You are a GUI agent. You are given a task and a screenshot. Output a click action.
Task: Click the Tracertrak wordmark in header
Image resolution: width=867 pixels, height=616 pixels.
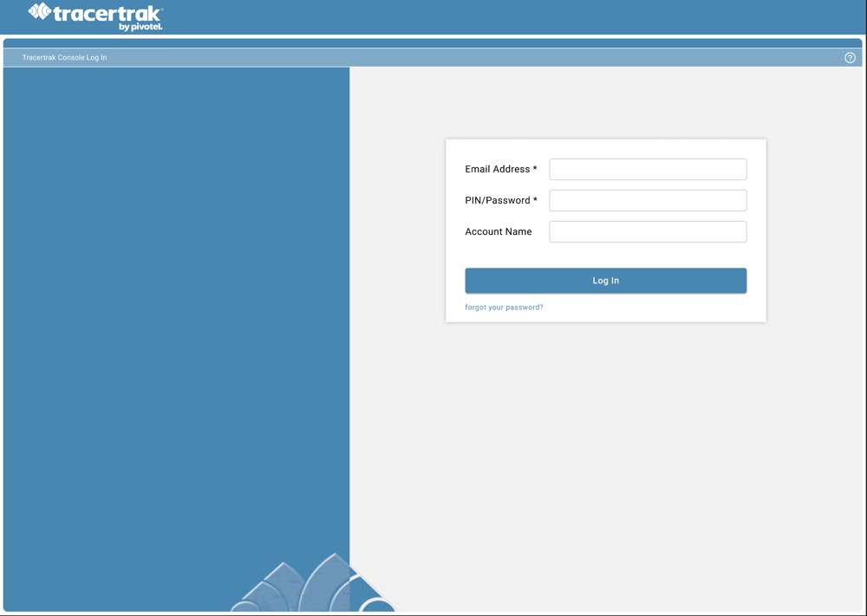(x=107, y=14)
